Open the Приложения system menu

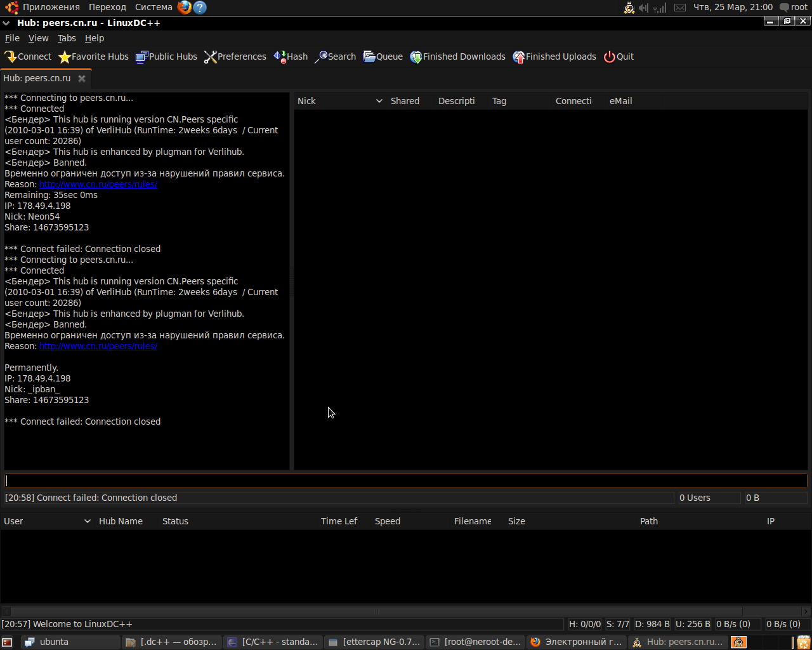click(51, 7)
